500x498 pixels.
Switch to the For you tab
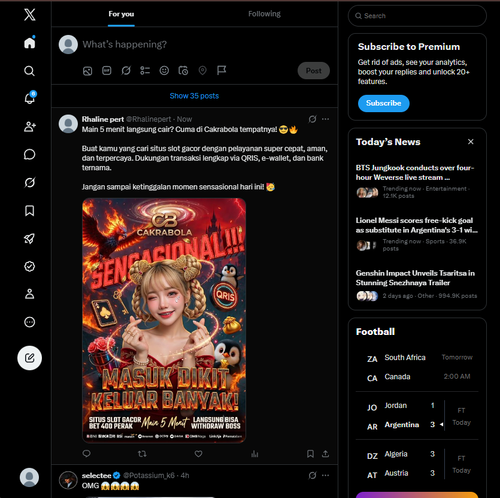[x=121, y=14]
